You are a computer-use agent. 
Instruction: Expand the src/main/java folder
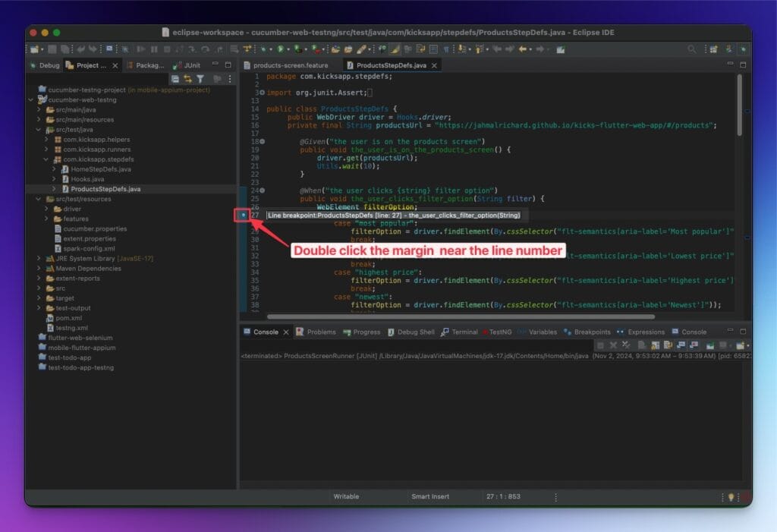39,109
